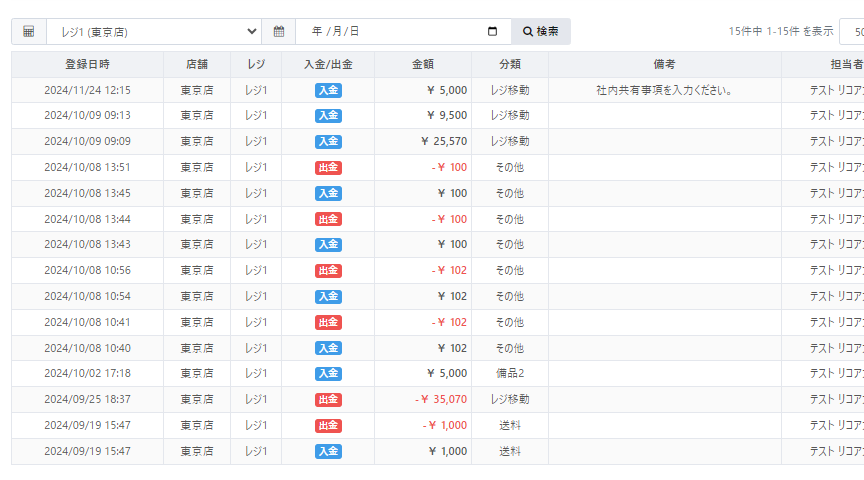Click the 金額 column header

pyautogui.click(x=423, y=64)
